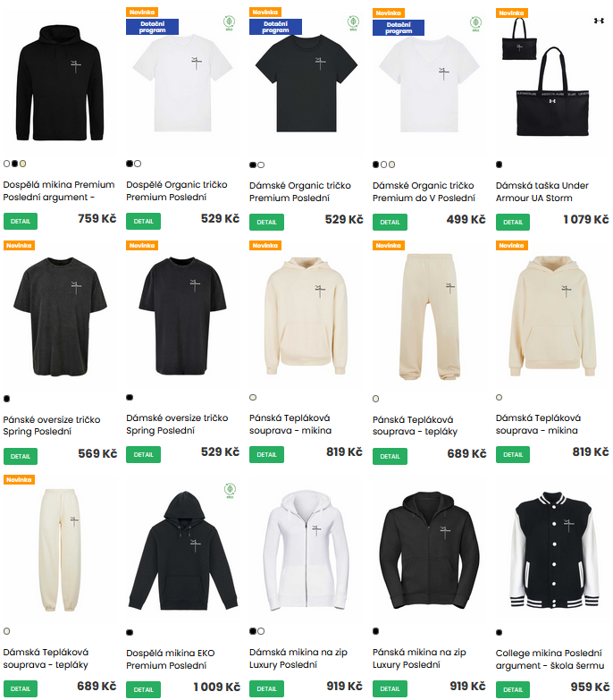The image size is (613, 700).
Task: Click Dotační program badge on Dospělé Organic tričko
Action: point(152,27)
